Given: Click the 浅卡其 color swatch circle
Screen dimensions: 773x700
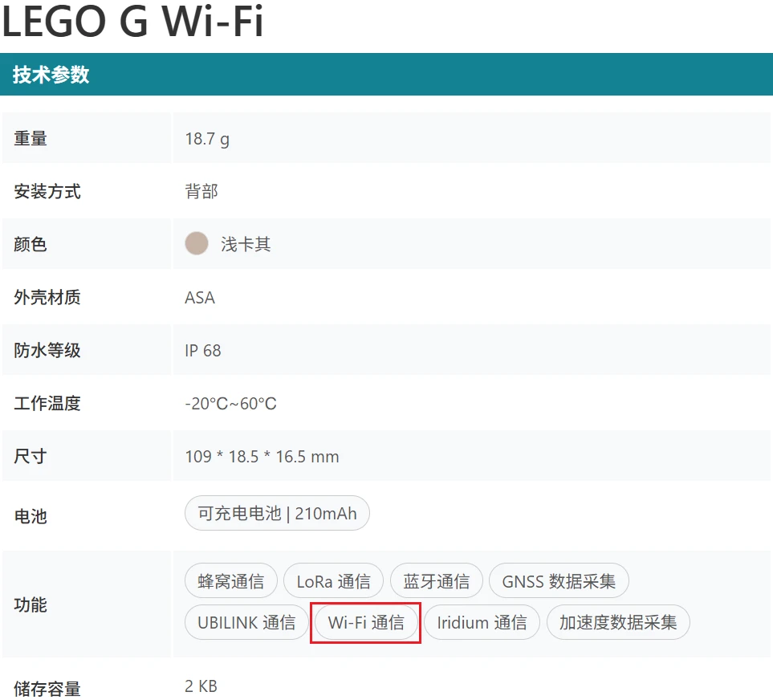Looking at the screenshot, I should click(x=197, y=244).
